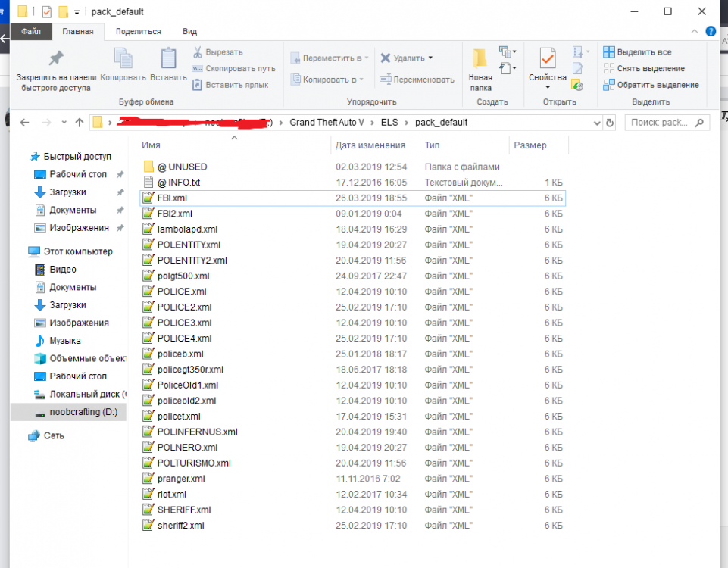The width and height of the screenshot is (728, 568).
Task: Click the Копировать ribbon icon
Action: tap(123, 64)
